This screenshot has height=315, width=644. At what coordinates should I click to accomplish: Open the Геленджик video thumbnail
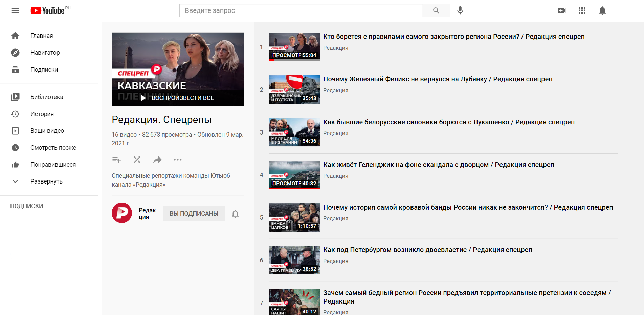(x=294, y=175)
